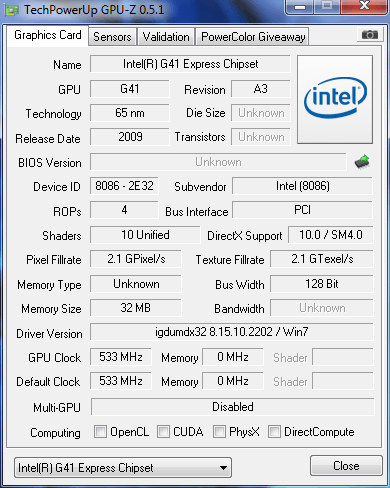Click the Transistors field showing Unknown
Screen dimensions: 390x488
coord(261,137)
